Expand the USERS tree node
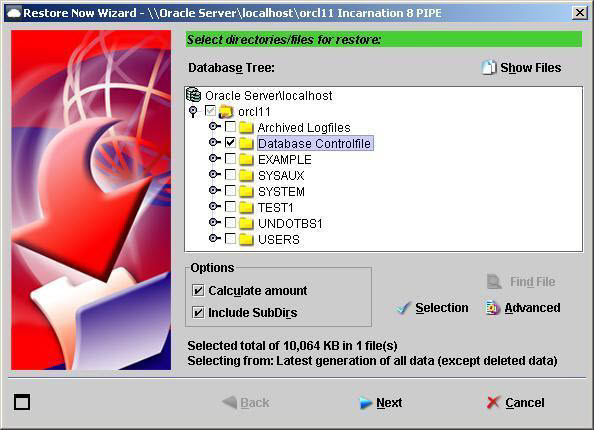The image size is (594, 430). pyautogui.click(x=214, y=238)
